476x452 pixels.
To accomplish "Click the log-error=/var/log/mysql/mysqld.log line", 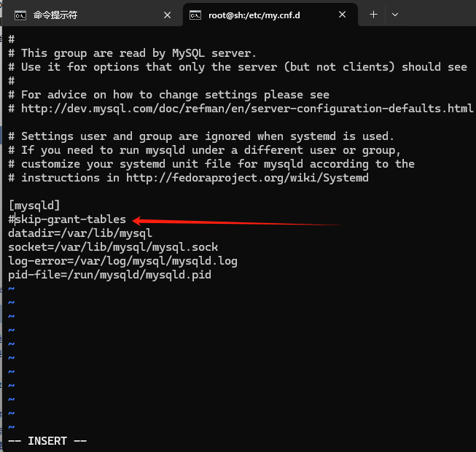I will click(x=122, y=261).
